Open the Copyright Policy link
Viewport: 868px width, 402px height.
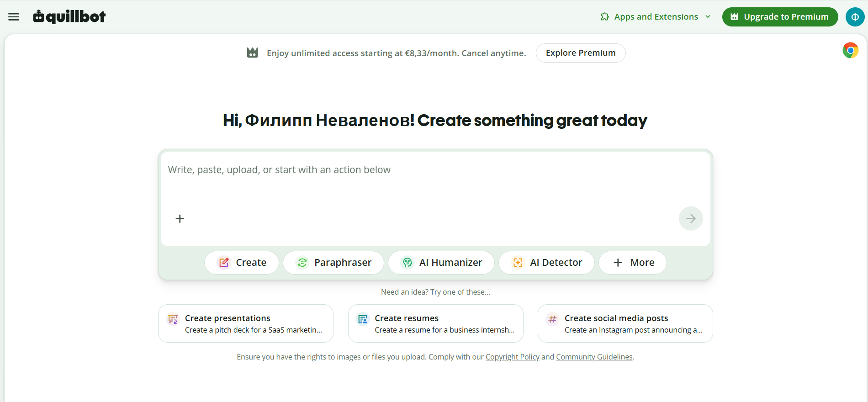pos(513,357)
